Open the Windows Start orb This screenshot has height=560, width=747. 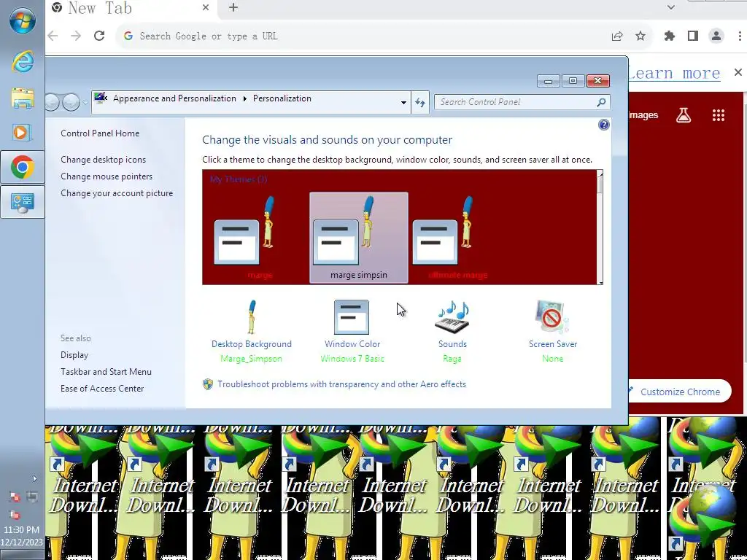[x=22, y=21]
